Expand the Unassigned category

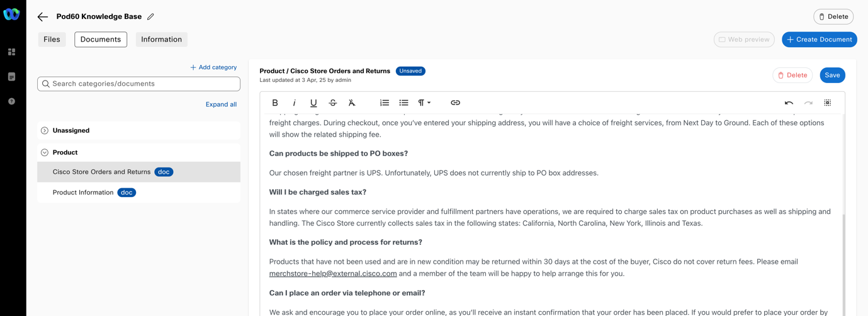point(45,130)
